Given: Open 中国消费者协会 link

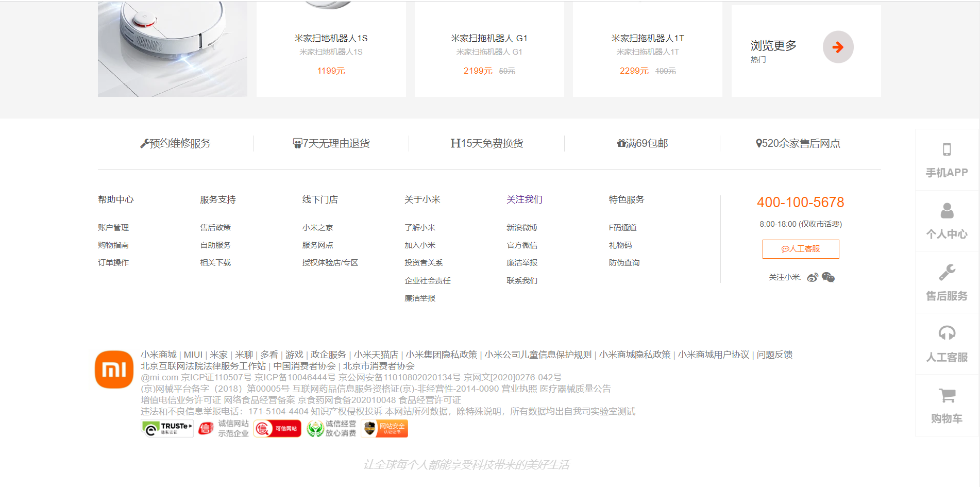Looking at the screenshot, I should click(x=305, y=366).
